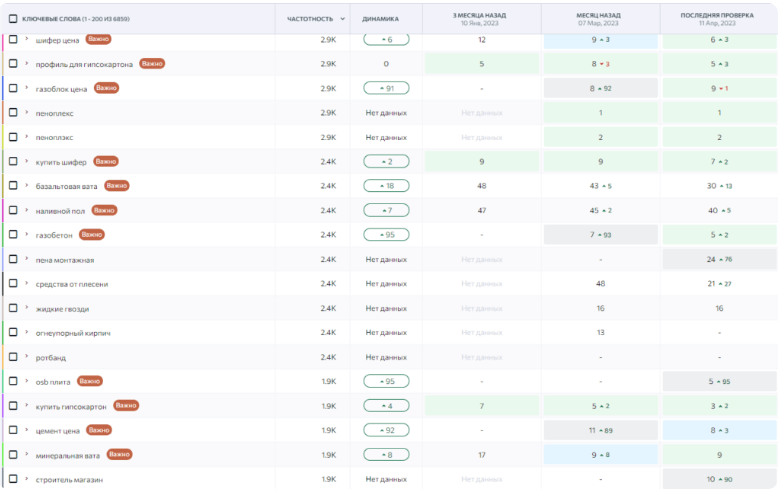The image size is (783, 501).
Task: Click the '+18' dynamics pill for 'базальтовая вата'
Action: pos(387,186)
